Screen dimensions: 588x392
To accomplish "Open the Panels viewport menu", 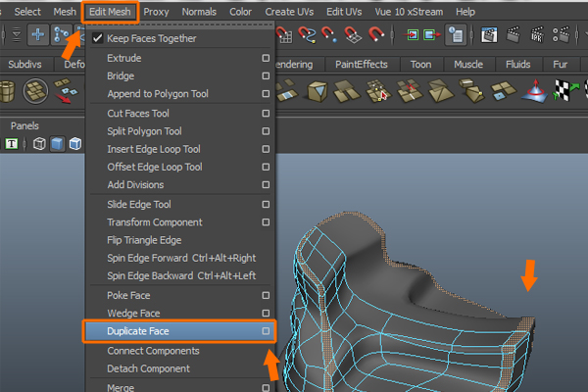I will [24, 125].
